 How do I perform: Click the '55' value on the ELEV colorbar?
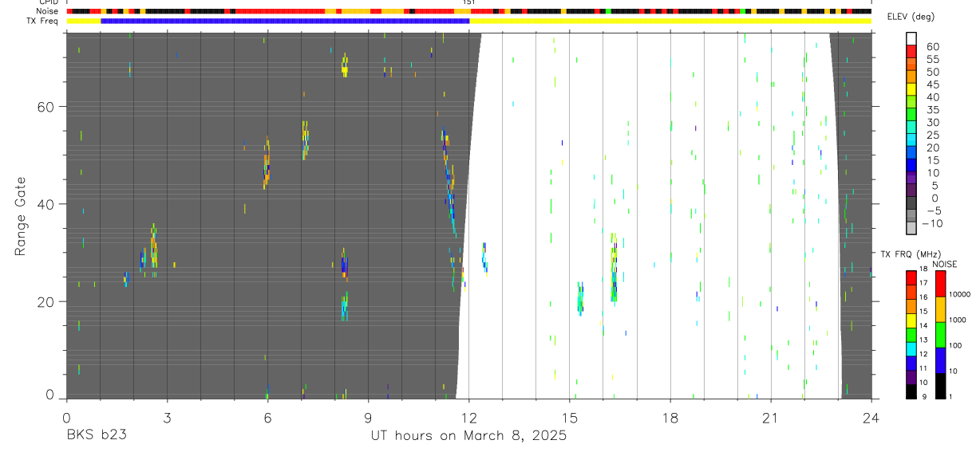click(x=931, y=60)
